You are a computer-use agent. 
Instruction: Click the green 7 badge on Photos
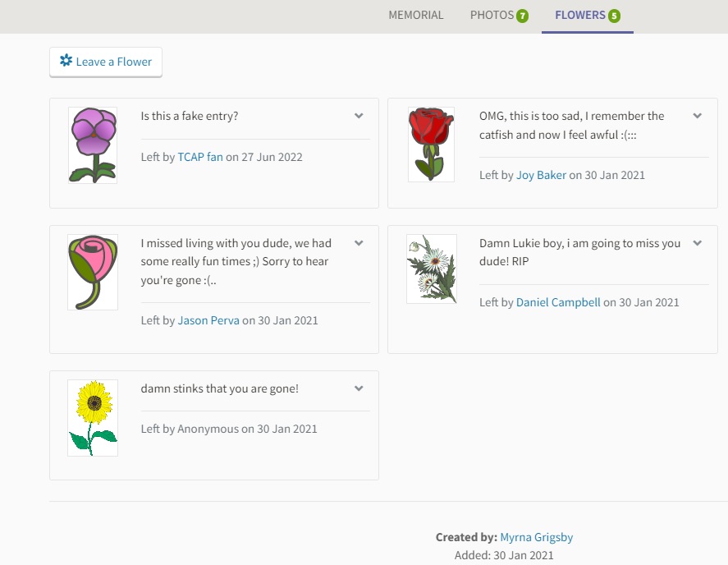[x=522, y=16]
